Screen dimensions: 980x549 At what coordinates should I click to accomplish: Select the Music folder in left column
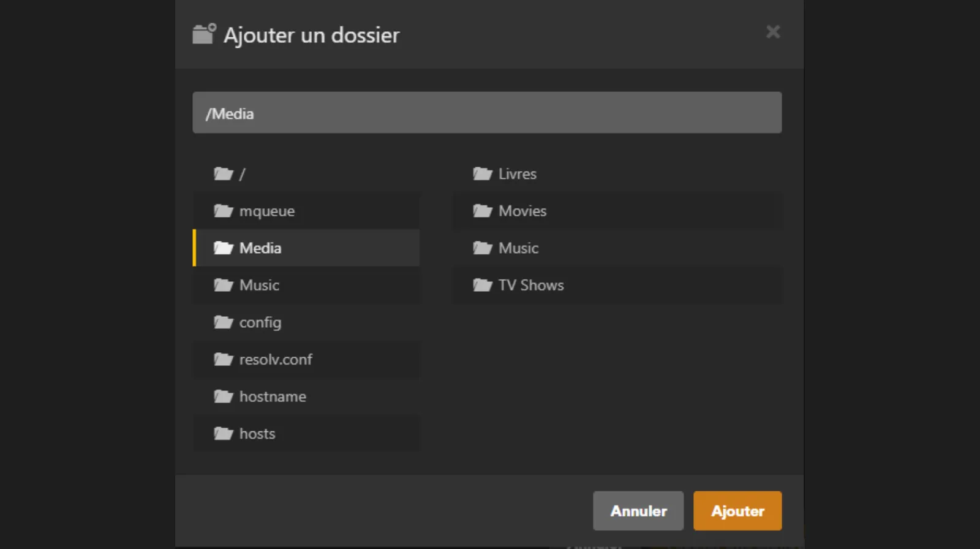259,286
